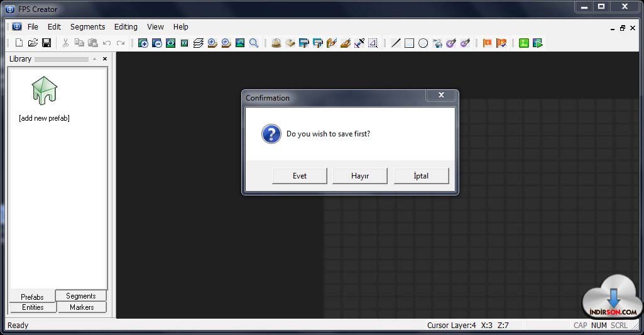The height and width of the screenshot is (335, 644).
Task: Select the circle draw tool
Action: pos(423,43)
